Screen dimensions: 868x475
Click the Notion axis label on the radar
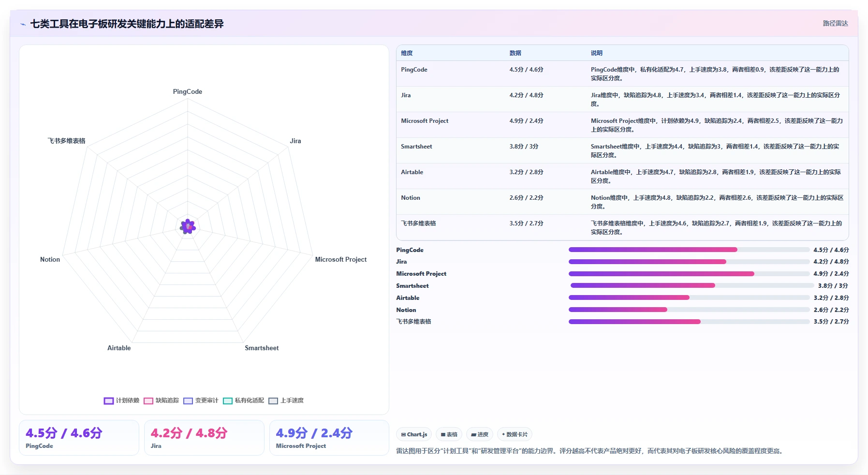(50, 259)
